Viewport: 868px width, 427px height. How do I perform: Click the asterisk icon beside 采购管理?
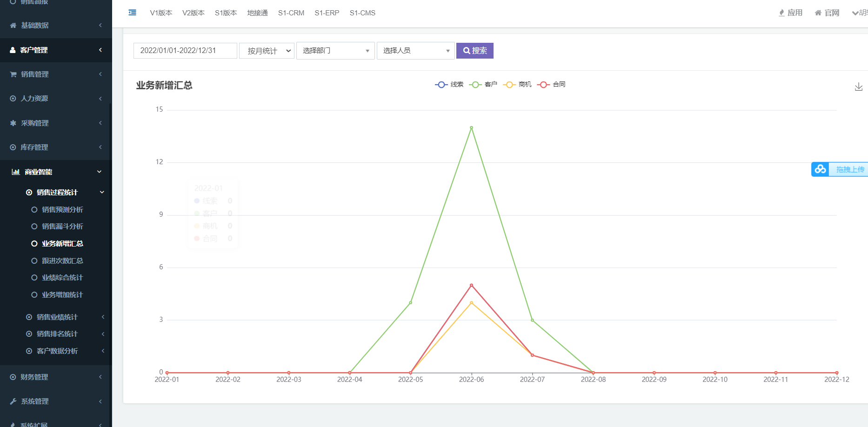click(x=13, y=123)
